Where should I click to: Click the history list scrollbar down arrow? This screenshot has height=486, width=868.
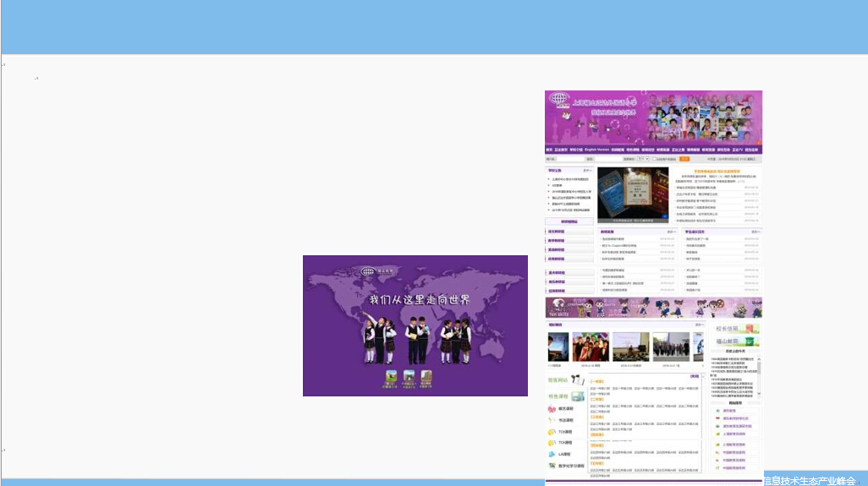pos(759,394)
